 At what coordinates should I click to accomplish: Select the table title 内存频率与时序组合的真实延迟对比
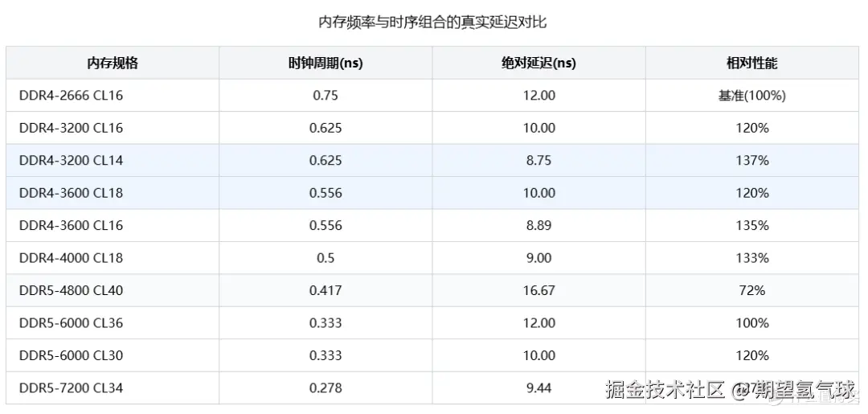point(432,22)
